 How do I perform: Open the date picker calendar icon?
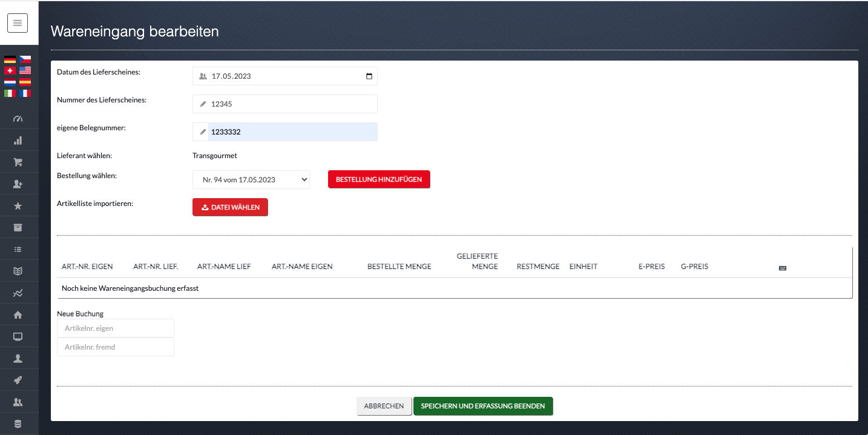(369, 76)
